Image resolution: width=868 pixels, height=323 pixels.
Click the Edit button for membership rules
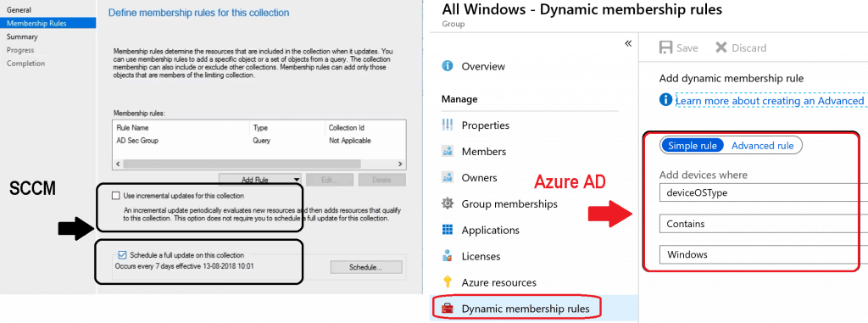tap(330, 180)
